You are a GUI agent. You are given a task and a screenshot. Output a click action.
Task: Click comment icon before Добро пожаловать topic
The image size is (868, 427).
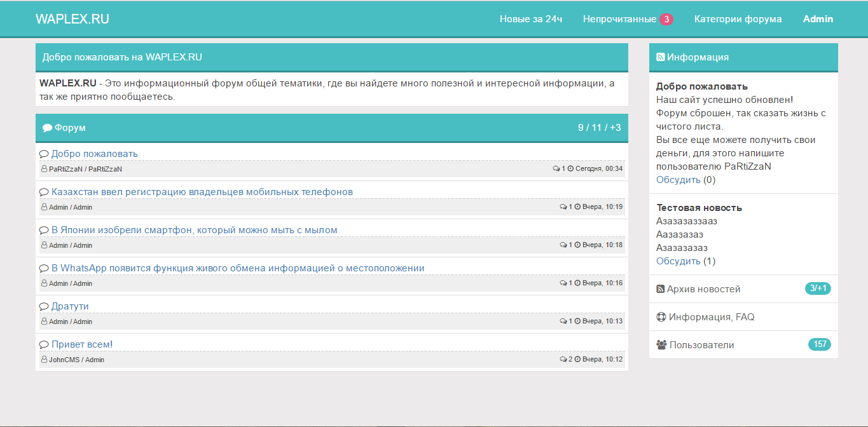(x=44, y=154)
